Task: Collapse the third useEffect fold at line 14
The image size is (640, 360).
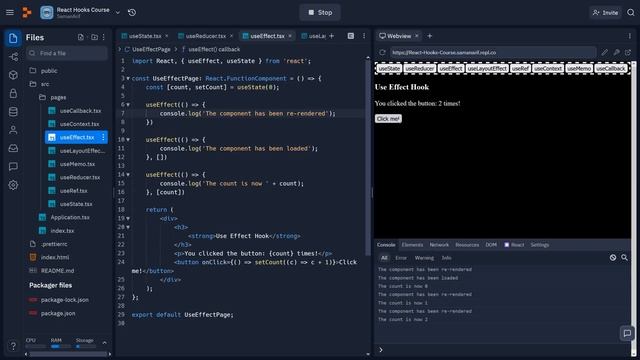Action: tap(128, 175)
